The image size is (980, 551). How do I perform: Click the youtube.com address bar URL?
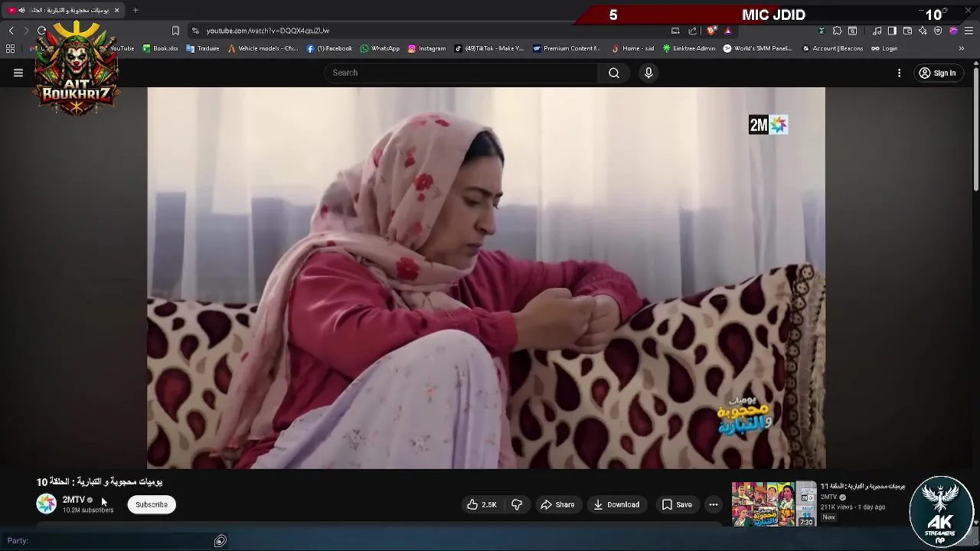tap(268, 31)
